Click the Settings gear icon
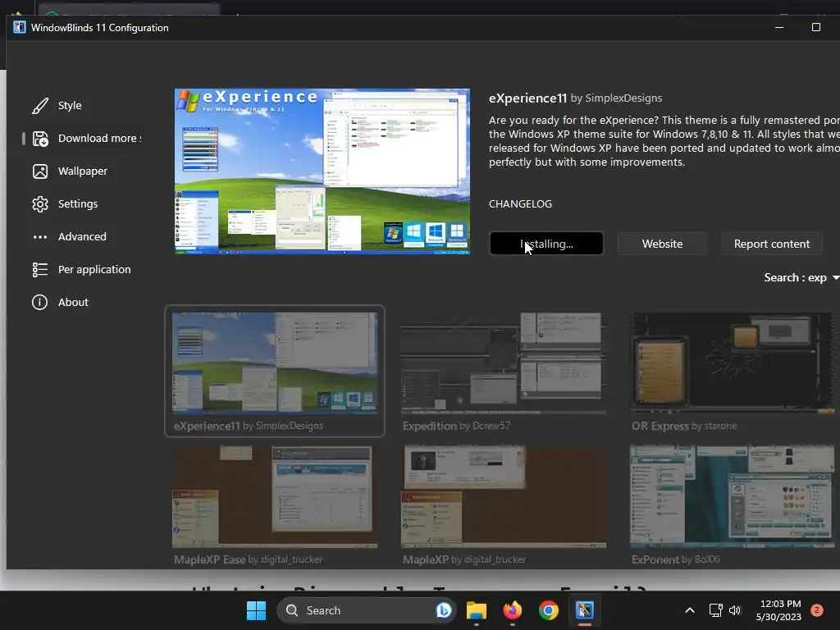Viewport: 840px width, 630px height. (40, 204)
